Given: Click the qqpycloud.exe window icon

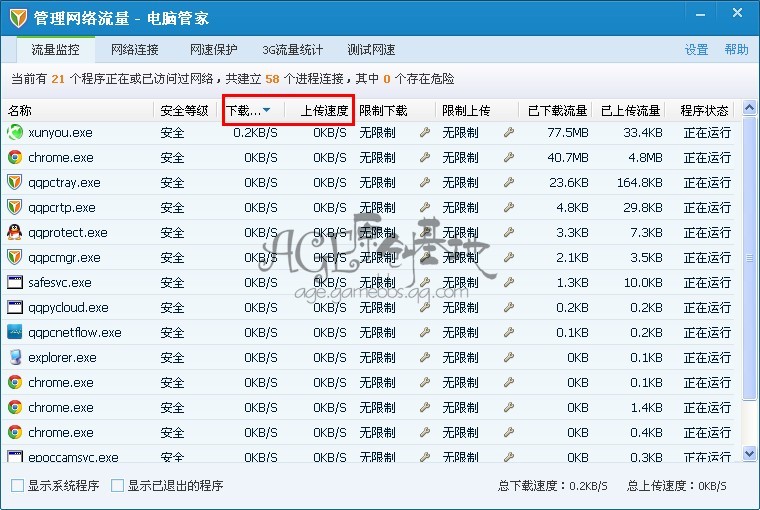Looking at the screenshot, I should [15, 307].
